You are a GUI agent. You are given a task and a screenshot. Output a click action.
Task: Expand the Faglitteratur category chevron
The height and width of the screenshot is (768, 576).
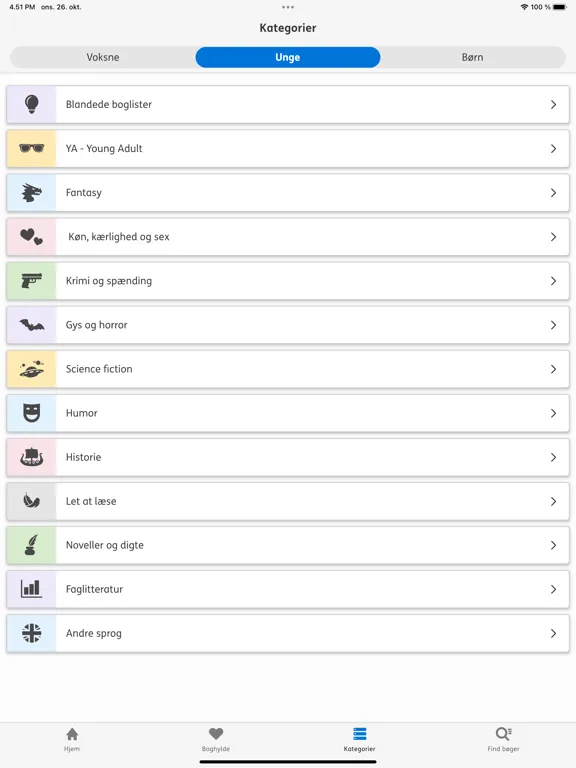click(553, 589)
